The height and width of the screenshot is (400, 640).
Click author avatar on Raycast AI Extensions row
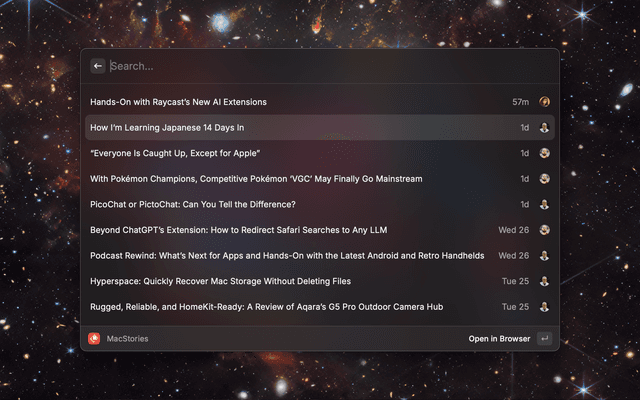point(545,102)
